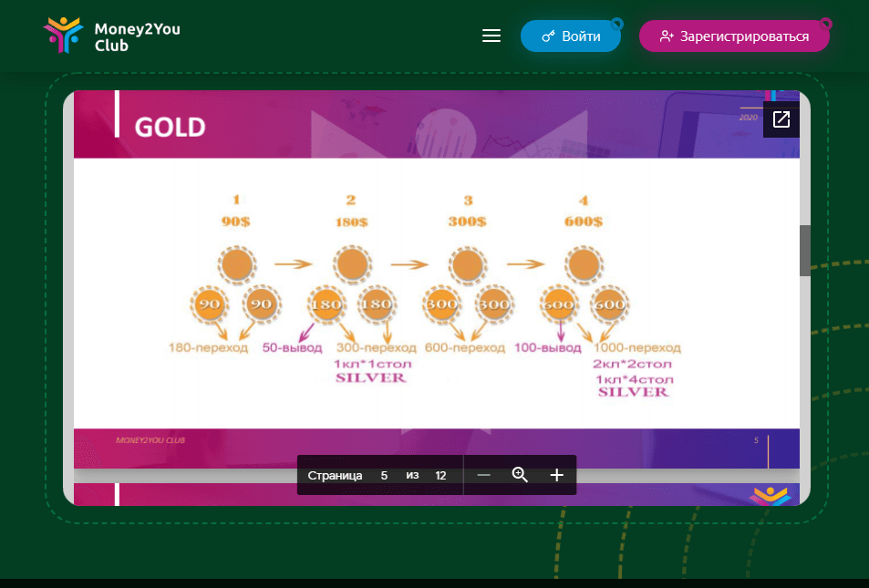The height and width of the screenshot is (588, 869).
Task: Click the small logo on the next slide
Action: (769, 496)
